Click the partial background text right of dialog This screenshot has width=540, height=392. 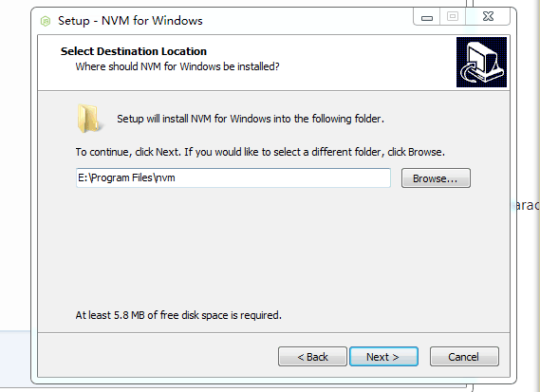point(527,205)
